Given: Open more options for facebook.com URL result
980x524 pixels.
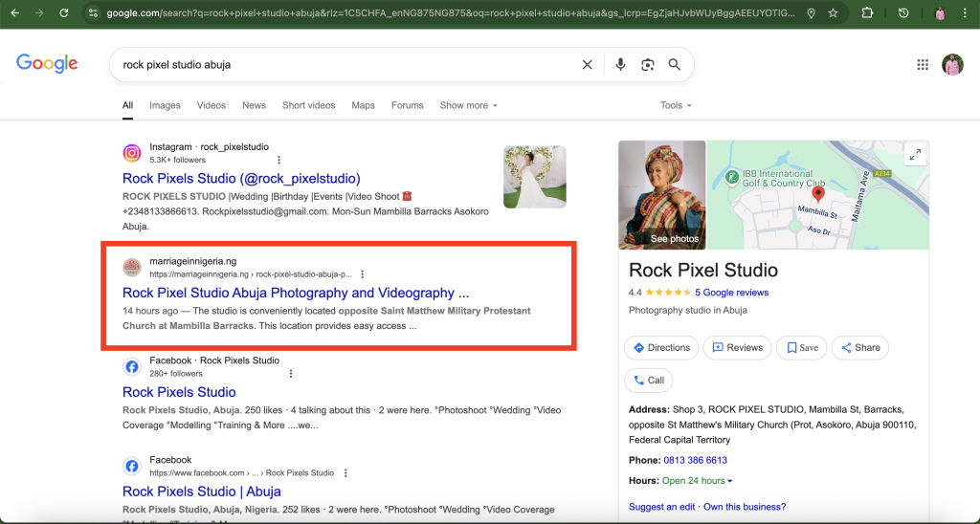Looking at the screenshot, I should [345, 472].
